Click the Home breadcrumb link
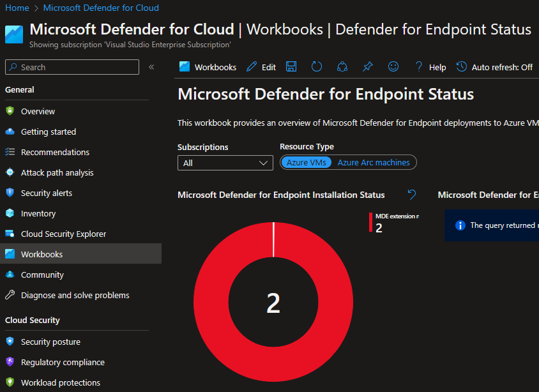 pos(17,8)
